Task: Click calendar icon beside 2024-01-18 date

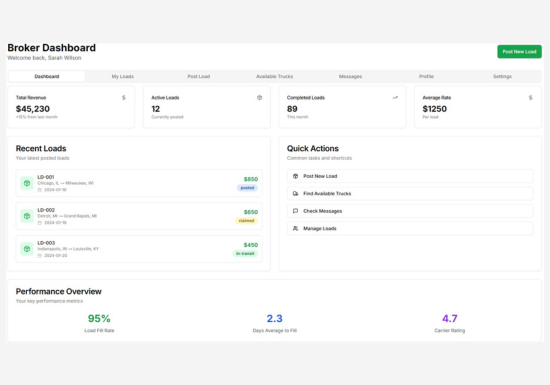Action: tap(40, 223)
